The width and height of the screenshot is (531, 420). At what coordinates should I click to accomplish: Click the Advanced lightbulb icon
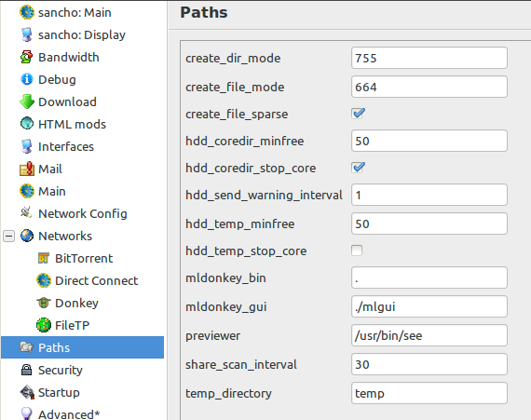tap(26, 413)
